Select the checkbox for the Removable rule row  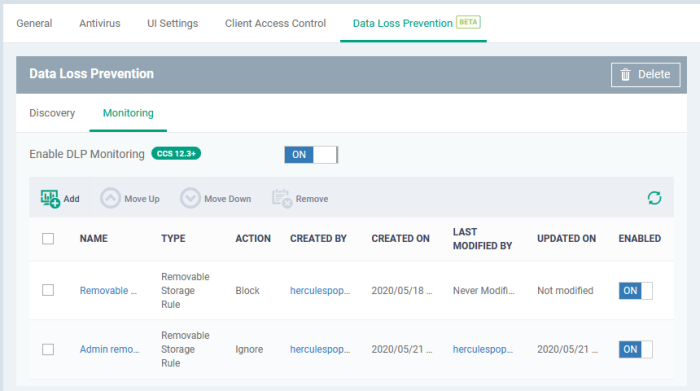click(48, 291)
